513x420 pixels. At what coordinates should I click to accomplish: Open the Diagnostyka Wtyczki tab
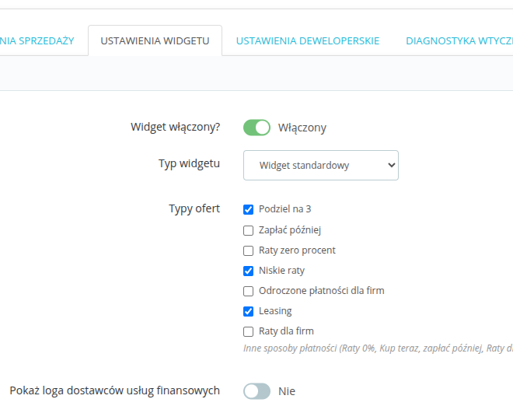pos(459,40)
